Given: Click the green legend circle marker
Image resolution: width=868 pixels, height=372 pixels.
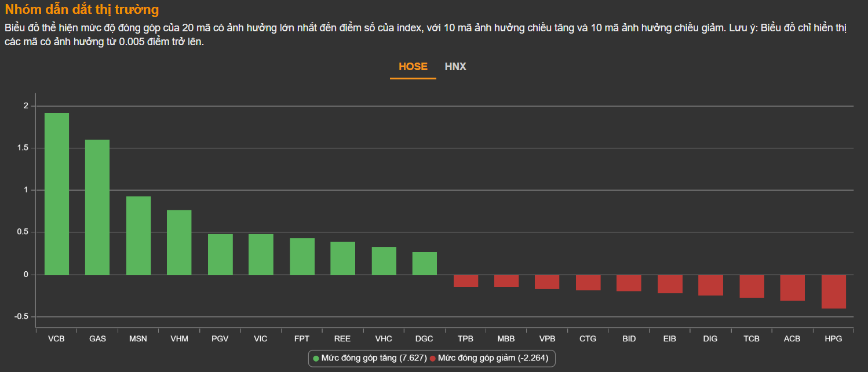Looking at the screenshot, I should 316,359.
